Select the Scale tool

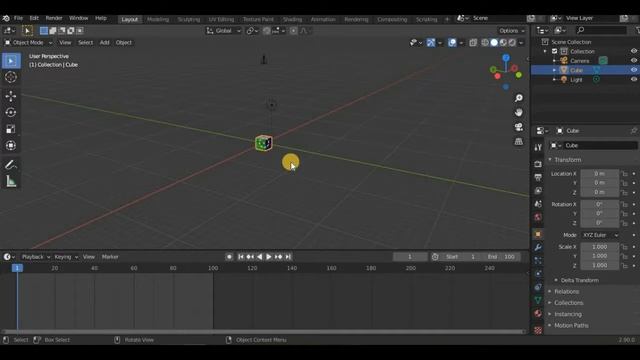[11, 129]
